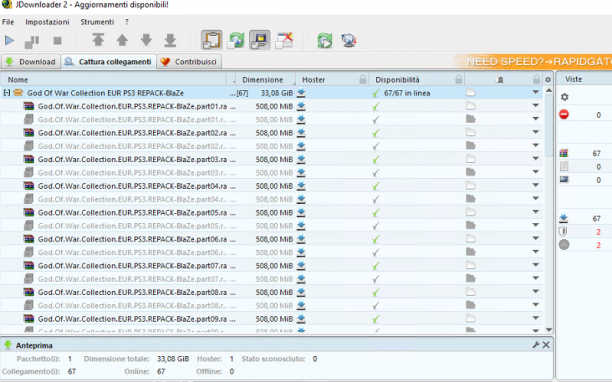Open dropdown arrow on bold part06.ra row

(536, 238)
